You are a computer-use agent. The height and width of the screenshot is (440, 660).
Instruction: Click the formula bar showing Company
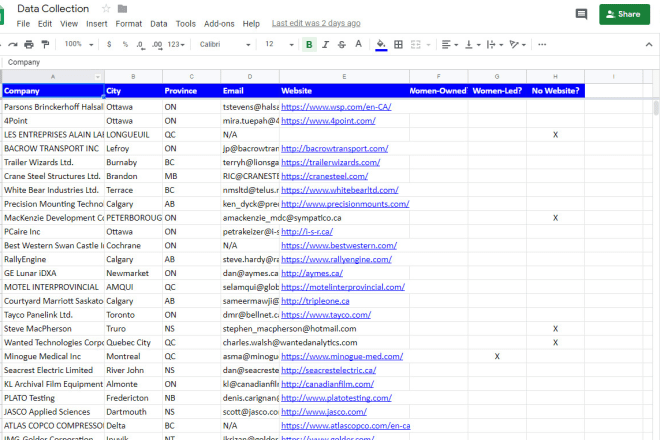click(x=328, y=62)
